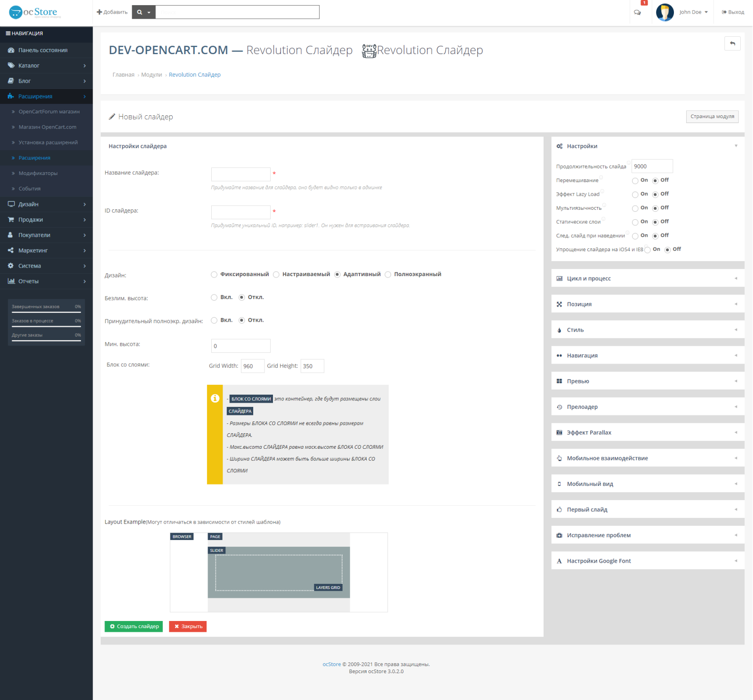This screenshot has height=700, width=753.
Task: Focus the Название слайдера input field
Action: click(240, 175)
